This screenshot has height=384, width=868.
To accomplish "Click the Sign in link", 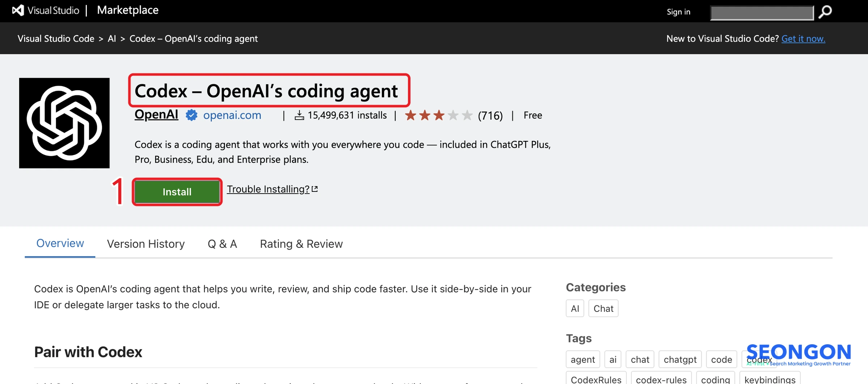I will (678, 12).
